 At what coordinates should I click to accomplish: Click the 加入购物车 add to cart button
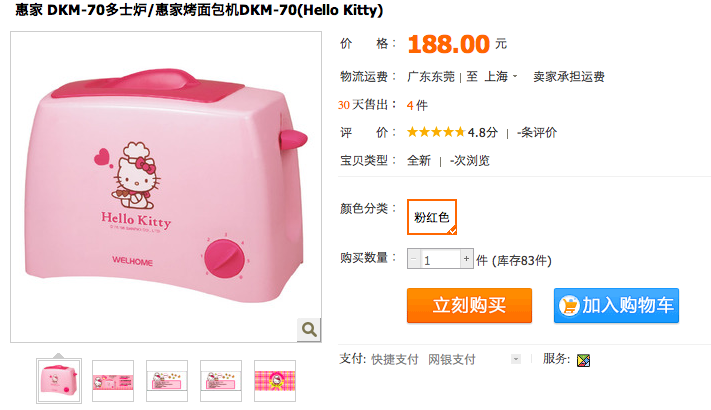(x=616, y=305)
